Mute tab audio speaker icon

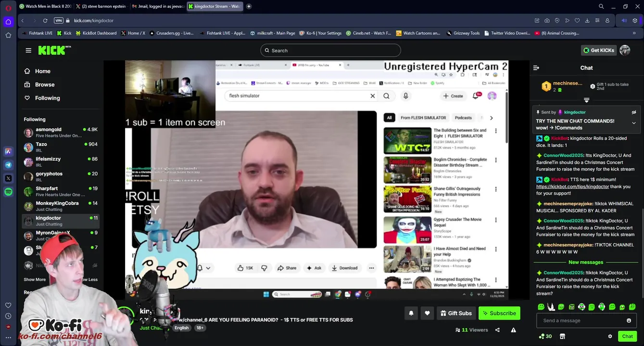coord(624,21)
